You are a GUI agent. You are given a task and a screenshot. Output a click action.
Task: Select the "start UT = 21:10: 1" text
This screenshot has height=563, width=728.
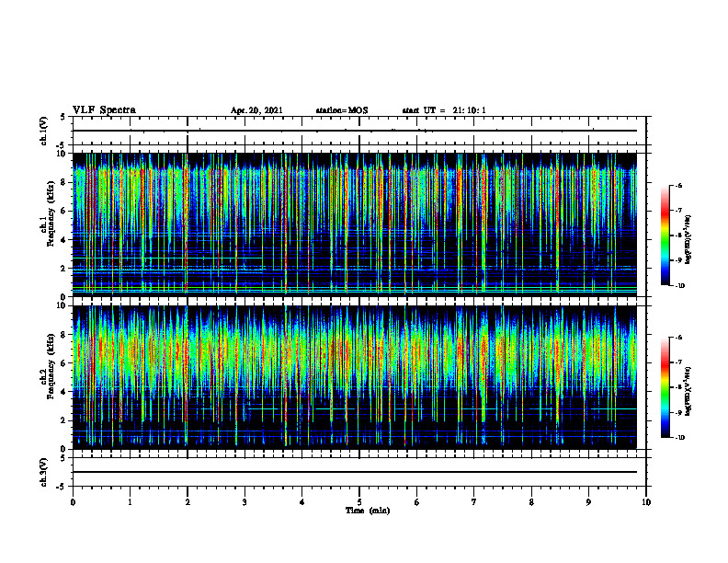coord(444,110)
